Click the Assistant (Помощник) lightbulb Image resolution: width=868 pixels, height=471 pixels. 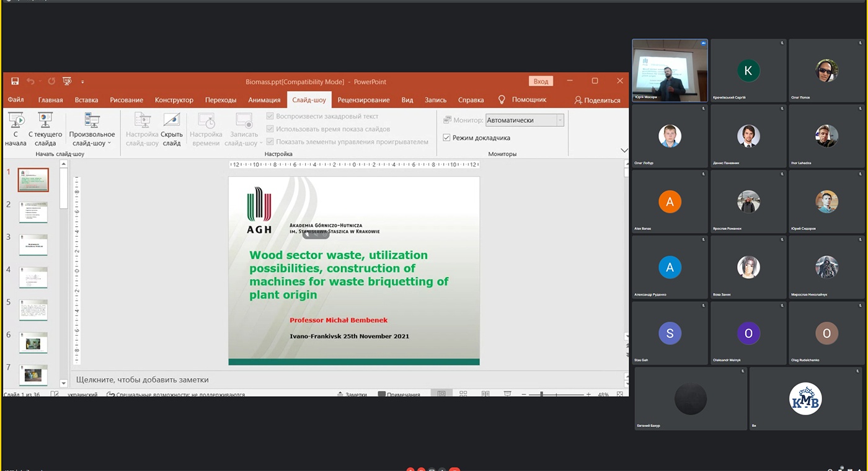point(502,100)
